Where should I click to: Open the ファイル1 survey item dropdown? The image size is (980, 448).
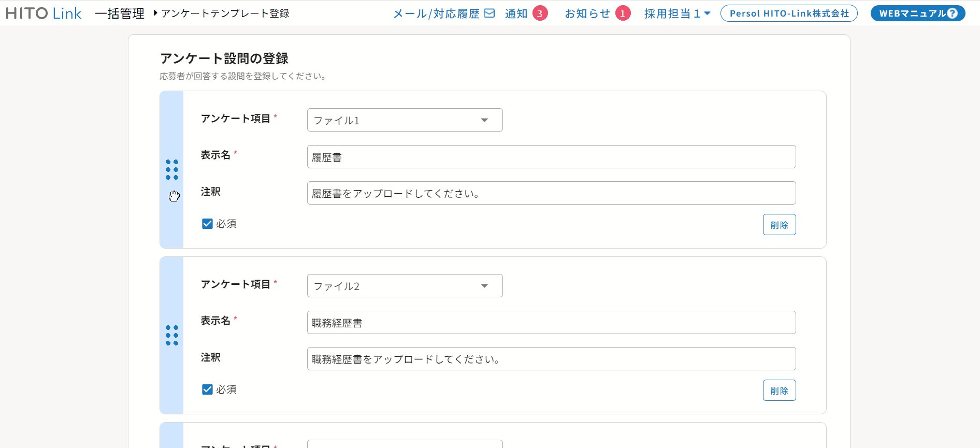(x=404, y=120)
